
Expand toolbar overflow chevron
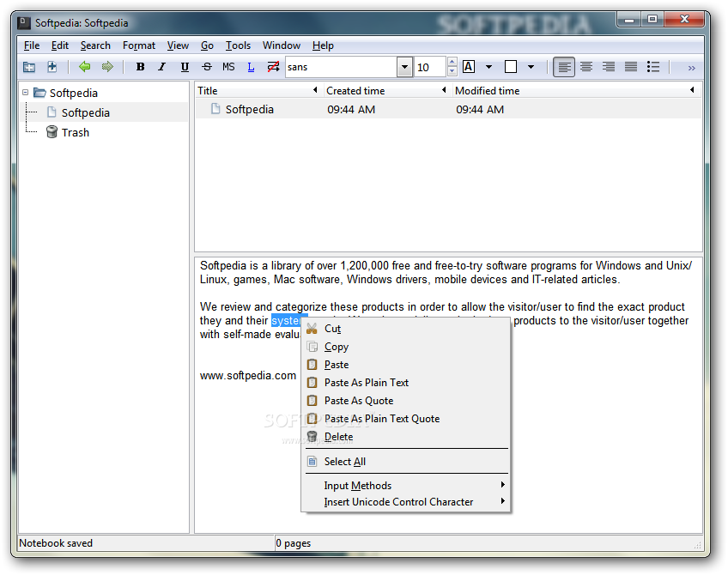(692, 68)
